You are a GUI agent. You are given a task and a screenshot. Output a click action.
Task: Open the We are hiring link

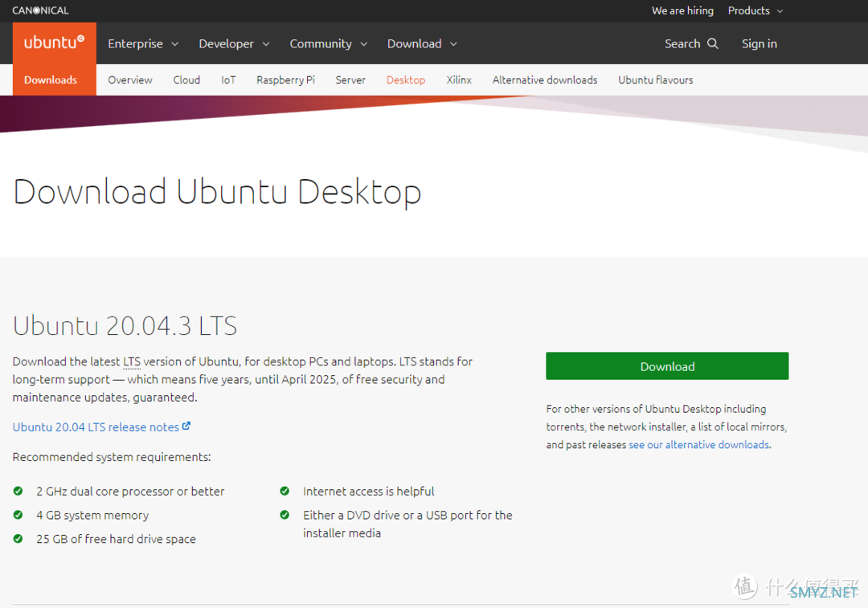682,10
